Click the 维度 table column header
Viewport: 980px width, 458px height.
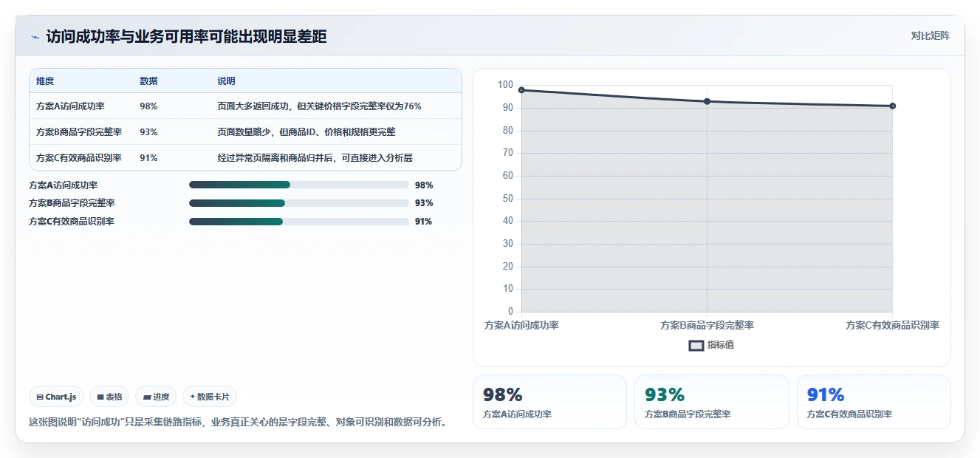[45, 81]
